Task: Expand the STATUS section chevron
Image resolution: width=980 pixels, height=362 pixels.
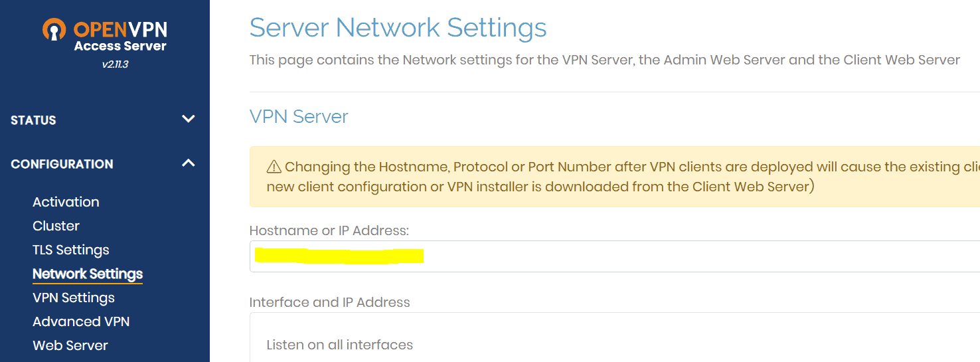Action: [189, 120]
